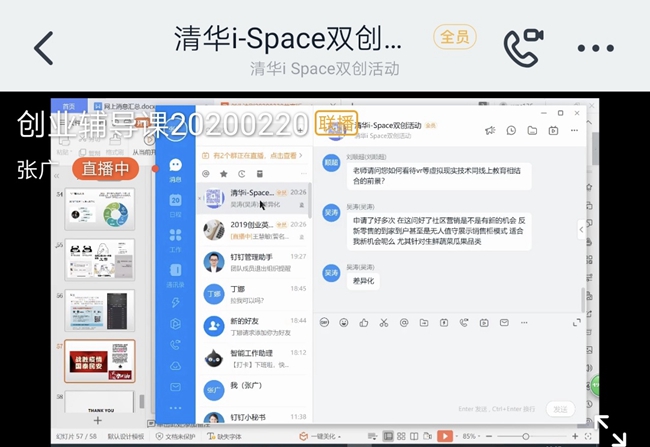This screenshot has width=650, height=447.
Task: Open the mail icon in sidebar
Action: [x=175, y=387]
